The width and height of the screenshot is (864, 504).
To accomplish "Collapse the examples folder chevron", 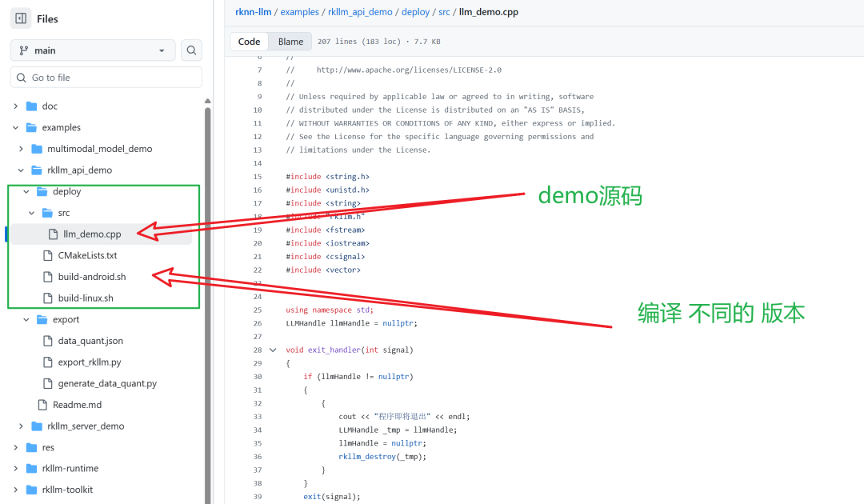I will [15, 127].
